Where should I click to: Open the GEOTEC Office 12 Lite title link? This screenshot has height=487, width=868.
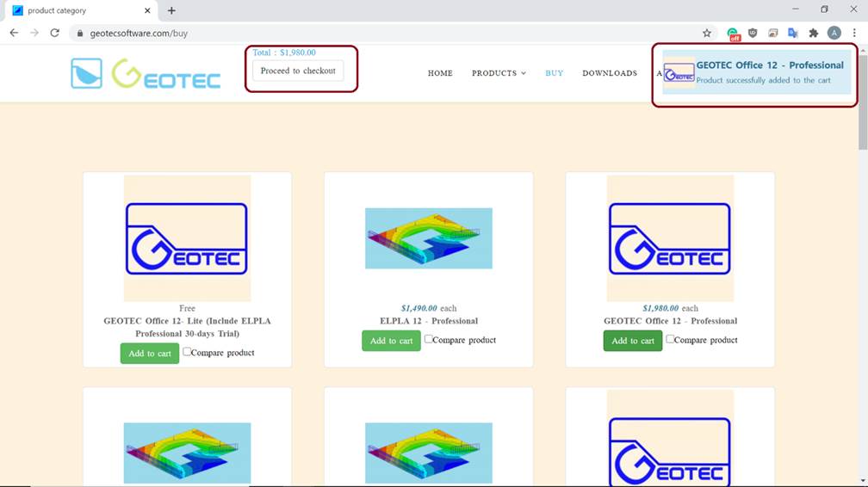point(187,327)
